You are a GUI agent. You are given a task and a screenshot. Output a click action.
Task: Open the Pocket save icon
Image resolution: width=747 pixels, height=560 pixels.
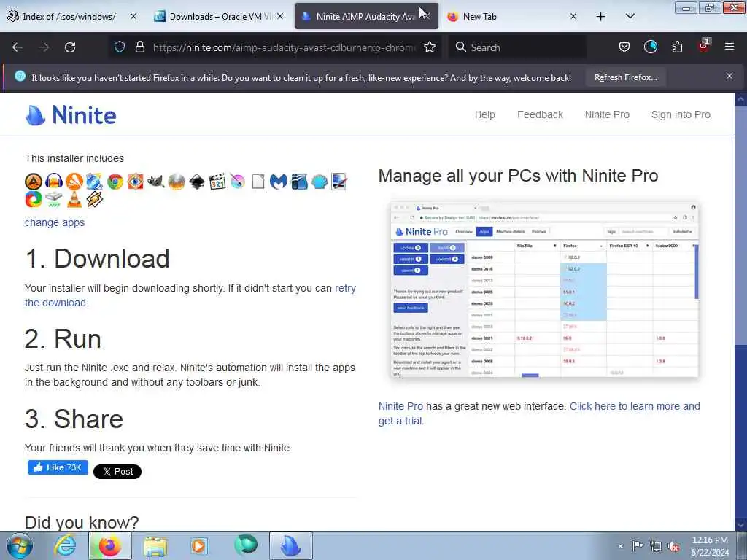624,47
